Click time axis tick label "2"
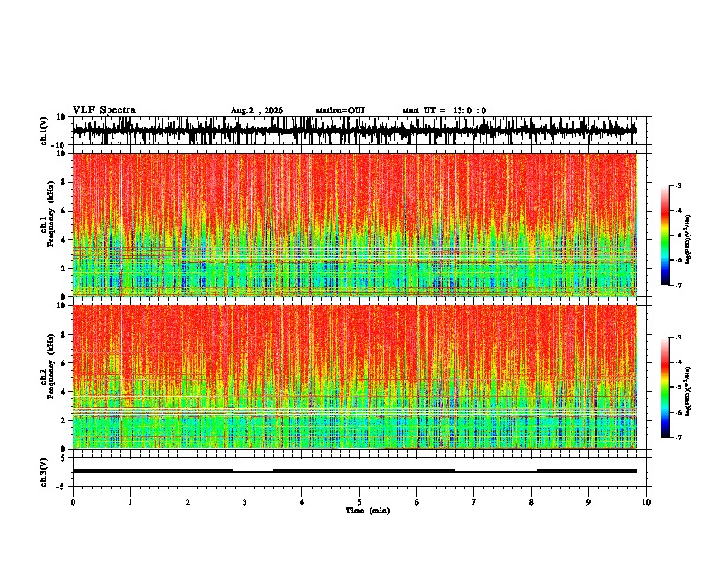 point(188,502)
